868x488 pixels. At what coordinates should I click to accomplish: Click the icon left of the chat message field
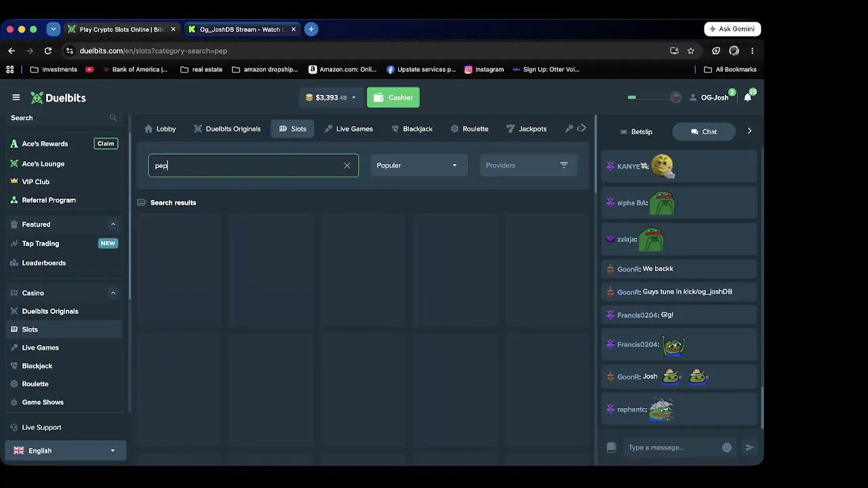(x=611, y=447)
